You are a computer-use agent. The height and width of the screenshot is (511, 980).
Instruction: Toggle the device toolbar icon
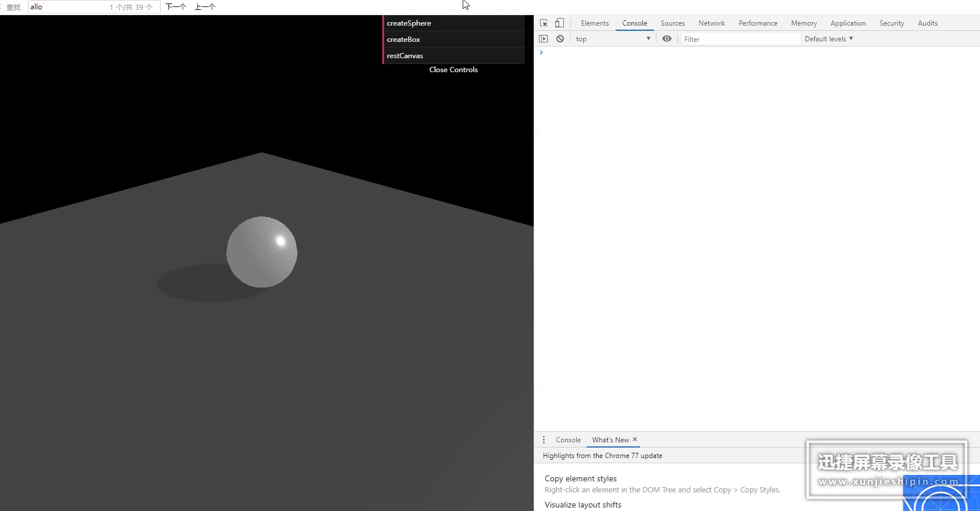(x=559, y=23)
